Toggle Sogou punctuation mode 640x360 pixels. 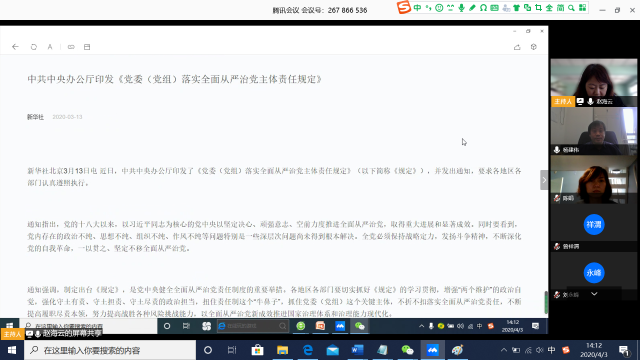tap(428, 8)
